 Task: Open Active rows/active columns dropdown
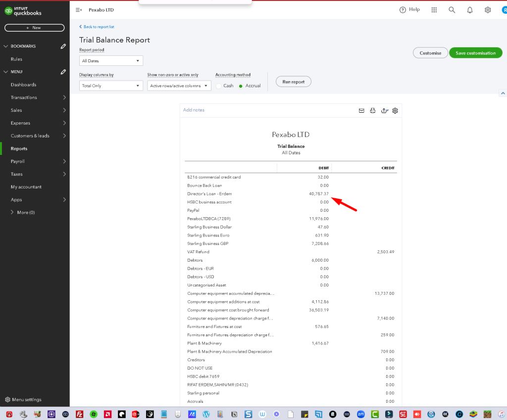click(179, 86)
